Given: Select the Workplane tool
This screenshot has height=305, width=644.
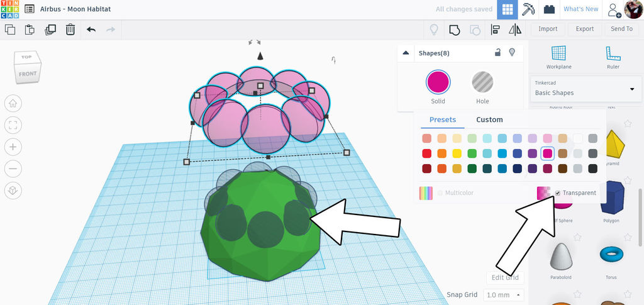Looking at the screenshot, I should [x=558, y=57].
